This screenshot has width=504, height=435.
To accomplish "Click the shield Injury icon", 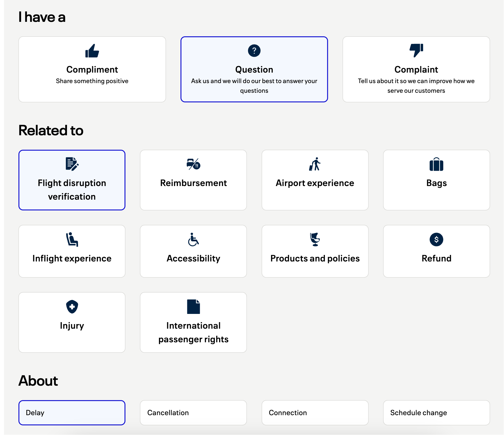I will pos(72,307).
